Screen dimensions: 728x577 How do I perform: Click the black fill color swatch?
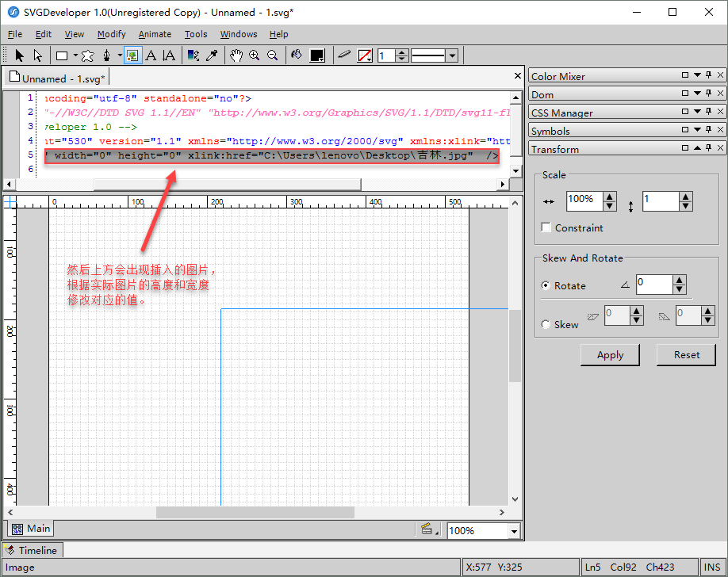point(317,55)
